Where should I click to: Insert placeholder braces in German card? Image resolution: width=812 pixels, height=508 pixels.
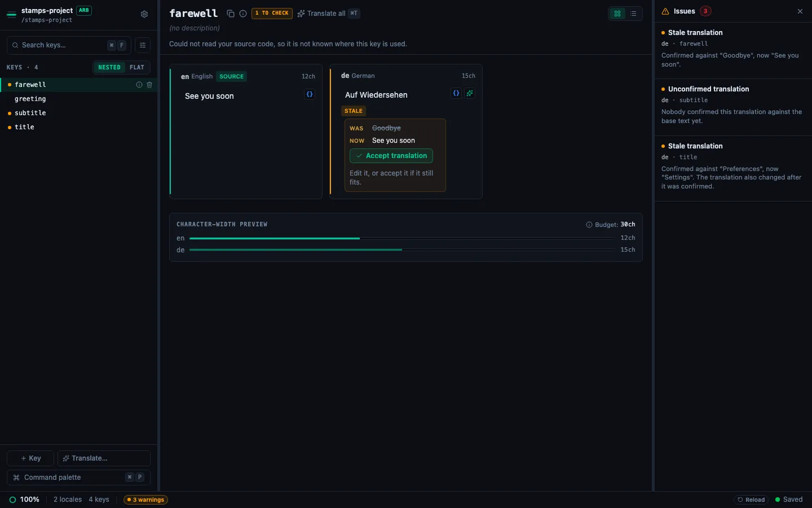[456, 93]
